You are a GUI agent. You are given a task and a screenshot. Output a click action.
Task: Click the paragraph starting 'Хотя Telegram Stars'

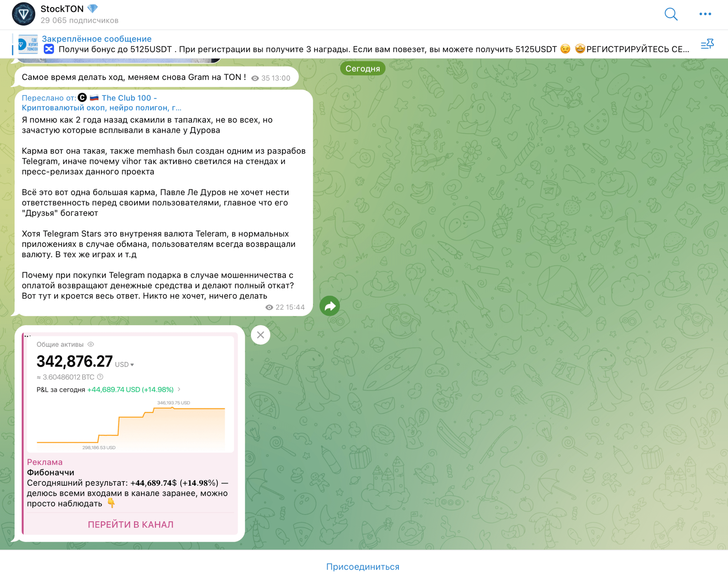[159, 244]
